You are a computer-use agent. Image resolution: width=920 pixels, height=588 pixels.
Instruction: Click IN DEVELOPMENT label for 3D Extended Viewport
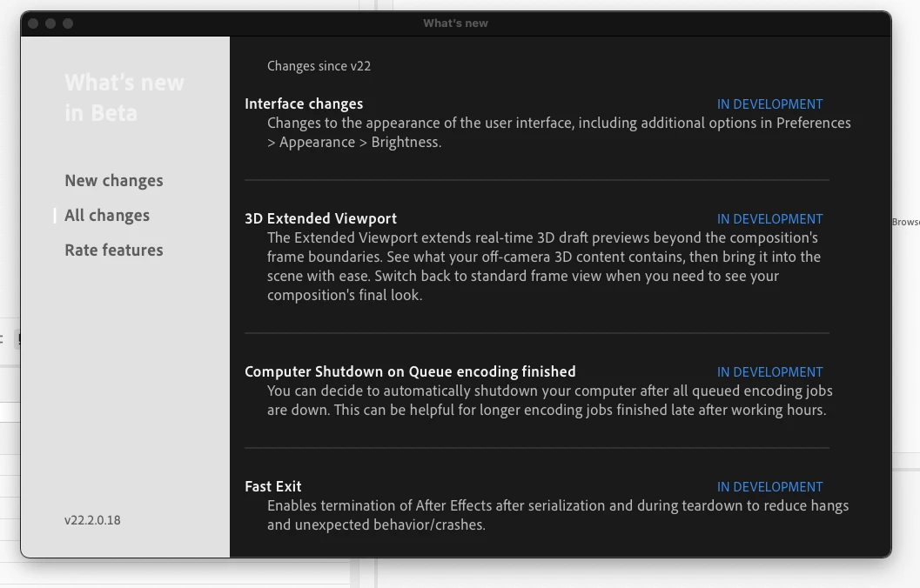[769, 219]
